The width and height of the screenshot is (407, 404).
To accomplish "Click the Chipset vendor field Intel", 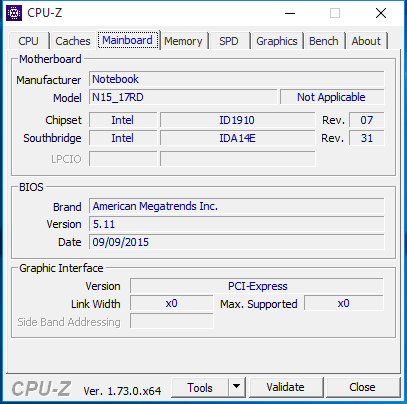I will pos(123,120).
